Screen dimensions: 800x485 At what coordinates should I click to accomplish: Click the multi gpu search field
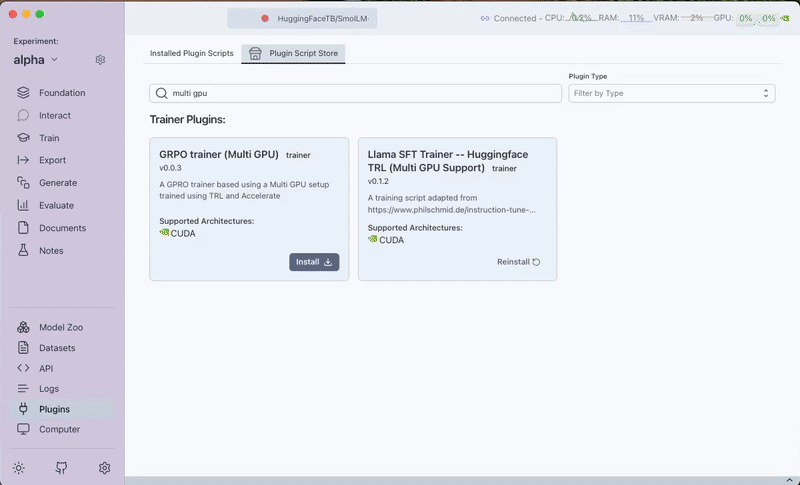pos(355,93)
